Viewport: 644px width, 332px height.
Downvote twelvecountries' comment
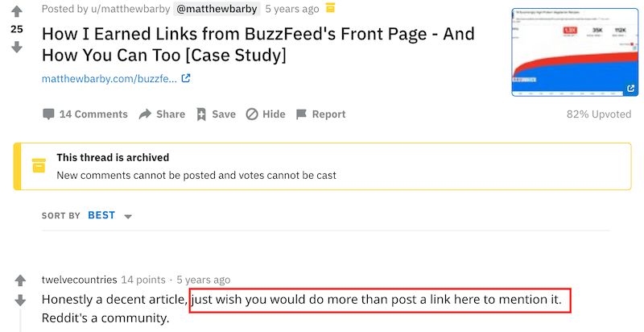(x=20, y=301)
